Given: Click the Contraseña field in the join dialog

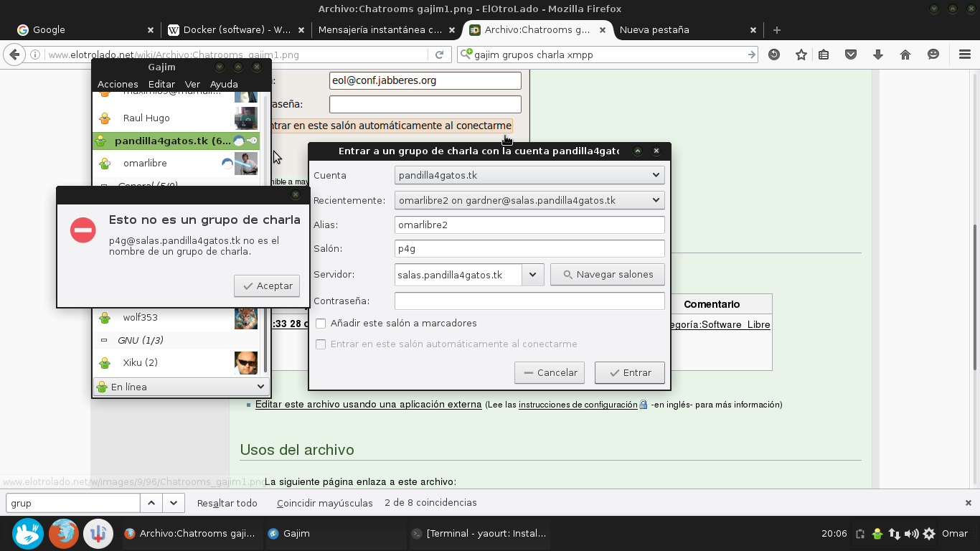Looking at the screenshot, I should coord(529,301).
